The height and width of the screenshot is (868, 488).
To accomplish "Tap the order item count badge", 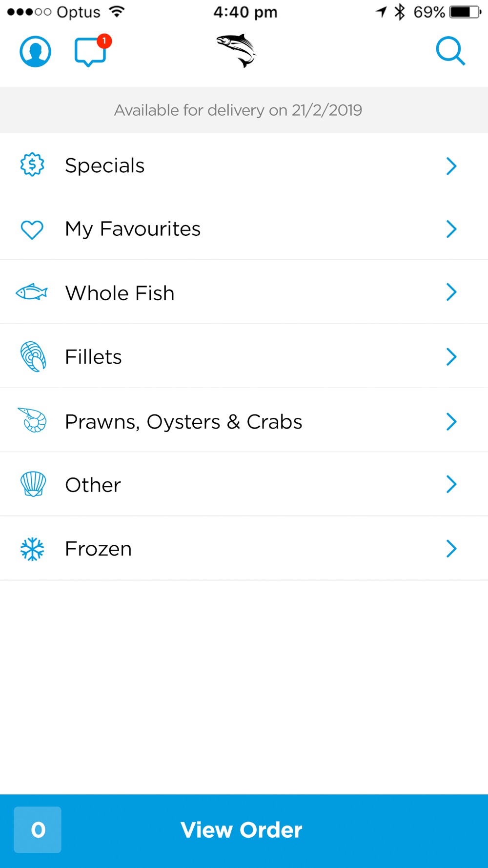I will click(x=38, y=830).
